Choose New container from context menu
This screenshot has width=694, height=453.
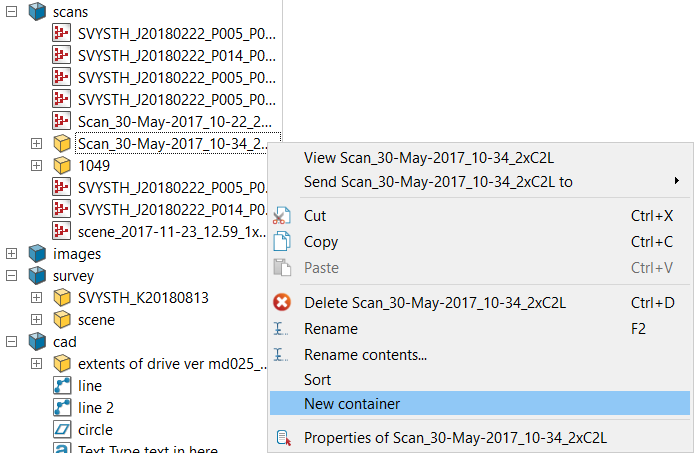click(352, 404)
